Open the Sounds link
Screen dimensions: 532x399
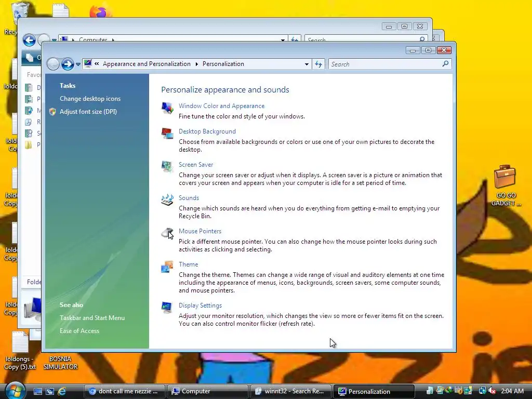pos(189,198)
